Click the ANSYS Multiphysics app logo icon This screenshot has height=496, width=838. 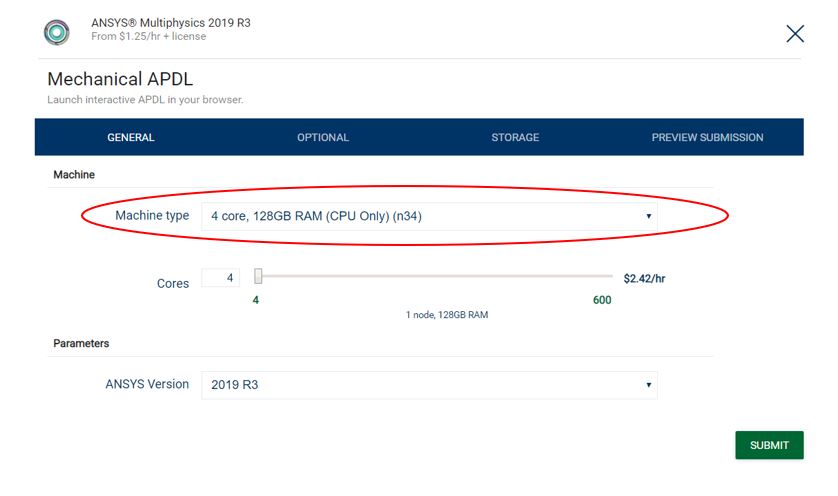(57, 32)
